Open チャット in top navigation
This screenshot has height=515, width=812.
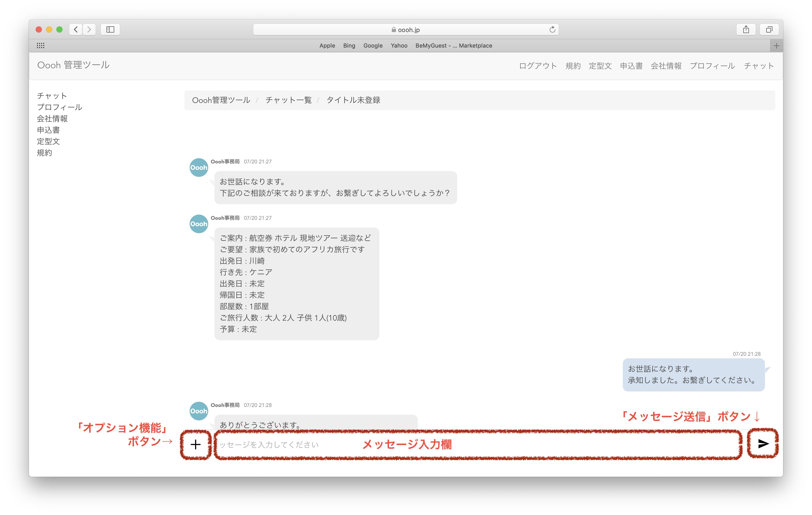[x=759, y=66]
